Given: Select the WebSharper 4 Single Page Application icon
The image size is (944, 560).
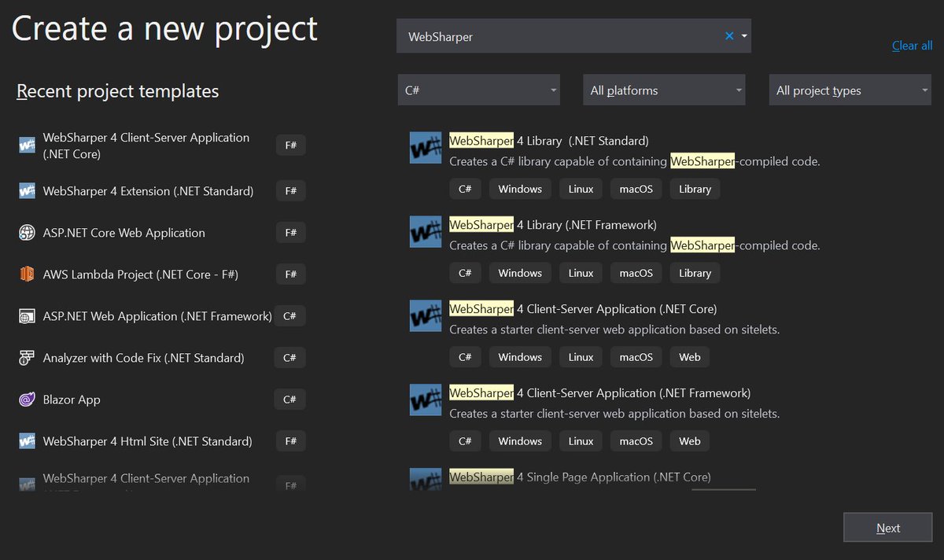Looking at the screenshot, I should click(x=425, y=478).
